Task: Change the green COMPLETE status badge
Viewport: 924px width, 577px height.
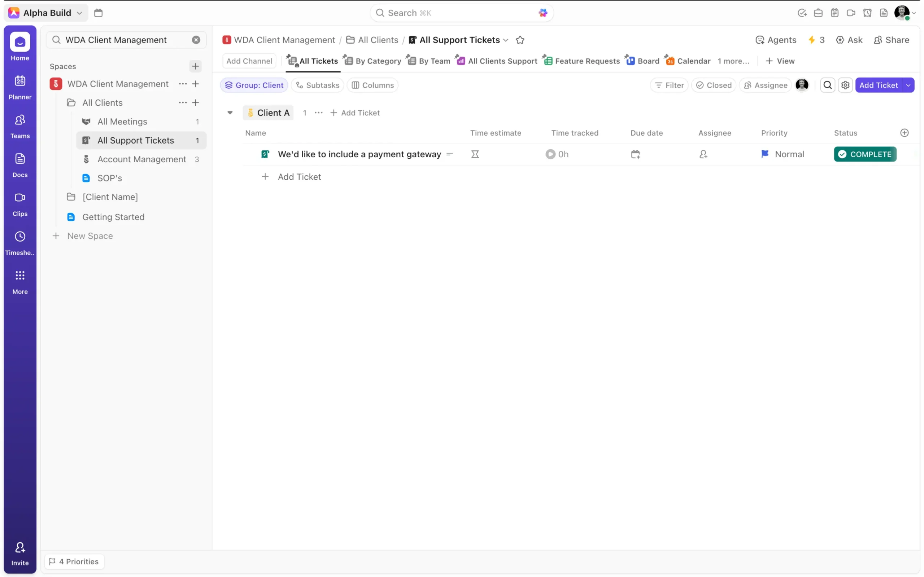Action: point(864,154)
